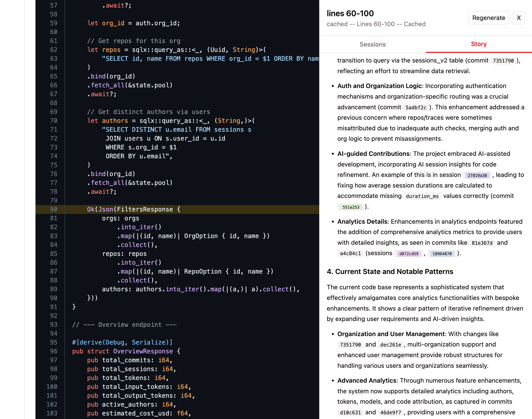
Task: Click line number 96 in gutter
Action: pyautogui.click(x=53, y=351)
